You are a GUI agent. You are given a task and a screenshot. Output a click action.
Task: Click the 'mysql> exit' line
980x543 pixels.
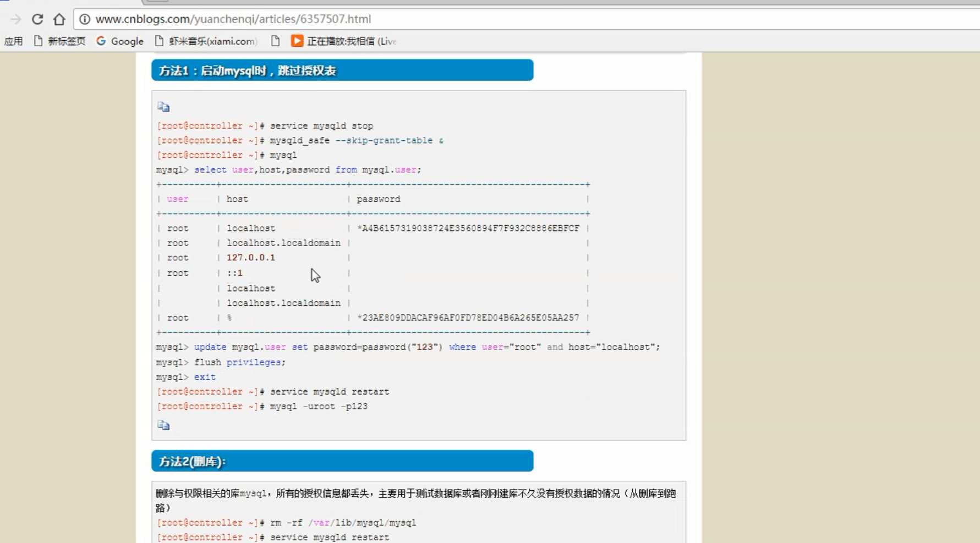(186, 377)
